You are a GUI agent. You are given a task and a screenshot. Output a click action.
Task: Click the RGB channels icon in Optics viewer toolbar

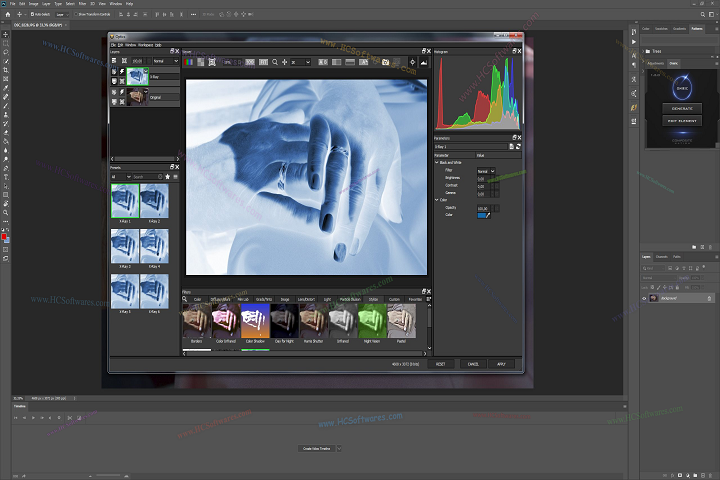[188, 62]
